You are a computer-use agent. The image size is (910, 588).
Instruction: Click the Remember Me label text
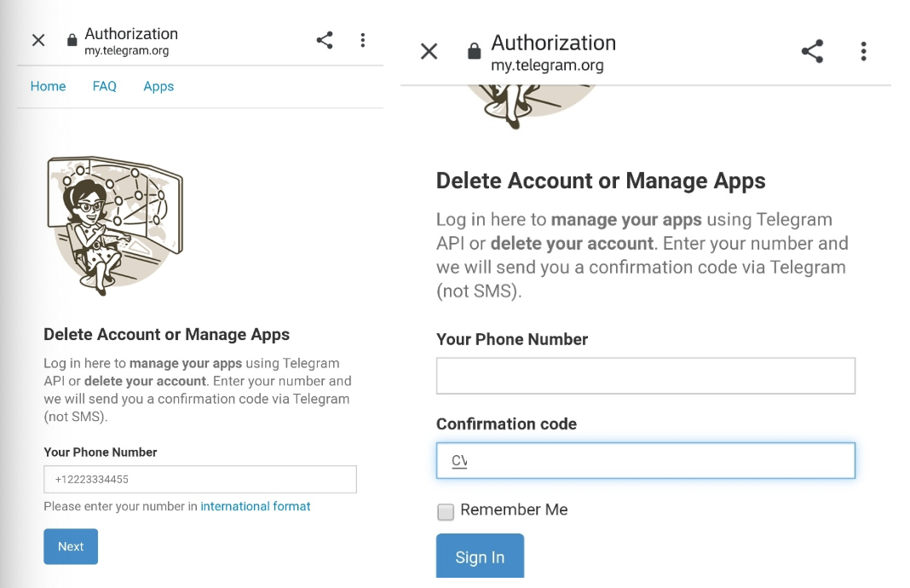(514, 510)
